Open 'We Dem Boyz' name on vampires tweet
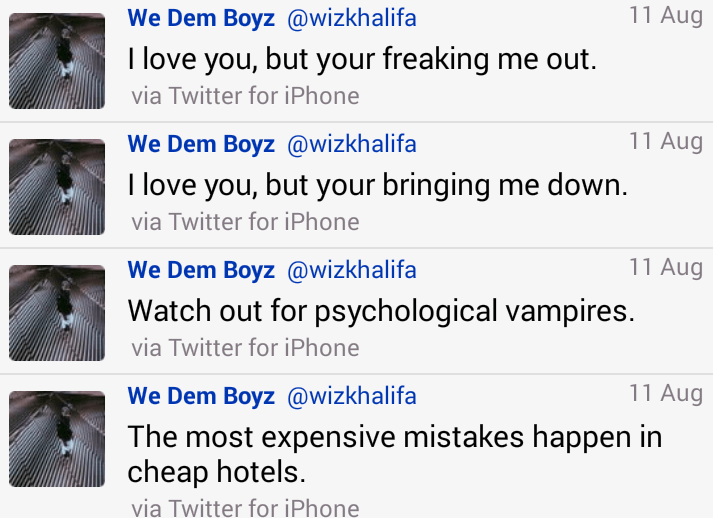This screenshot has width=713, height=518. tap(201, 271)
